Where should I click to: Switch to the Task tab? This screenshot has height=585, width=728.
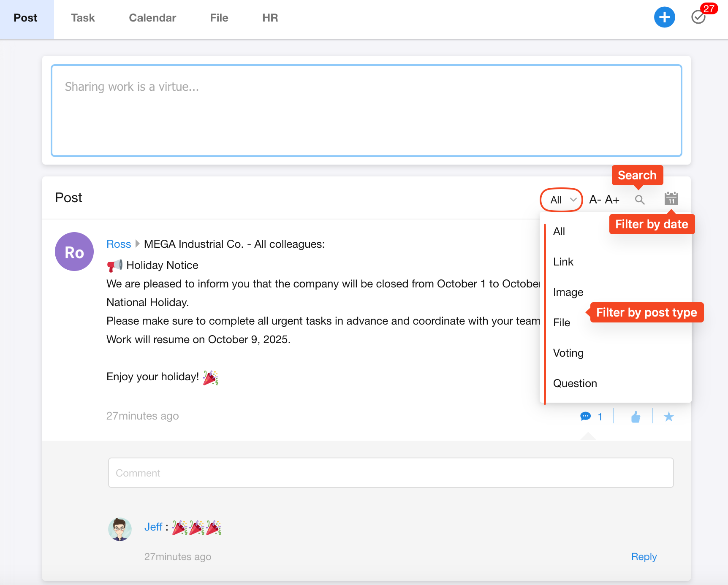(83, 18)
